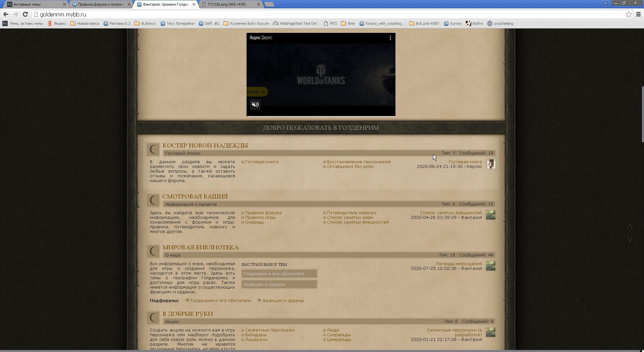The width and height of the screenshot is (644, 352).
Task: Open the Очередь topic
Action: pos(255,222)
